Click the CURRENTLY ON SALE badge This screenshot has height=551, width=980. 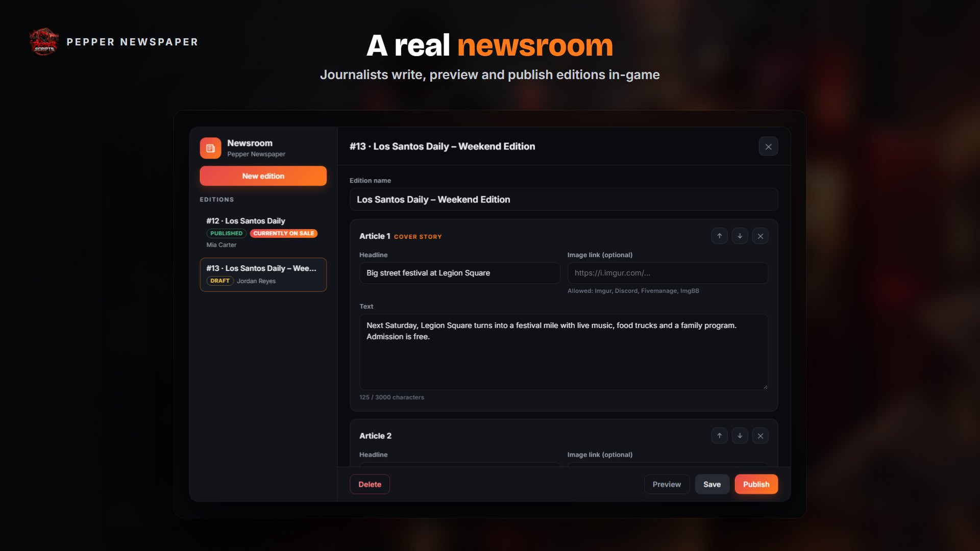tap(284, 233)
